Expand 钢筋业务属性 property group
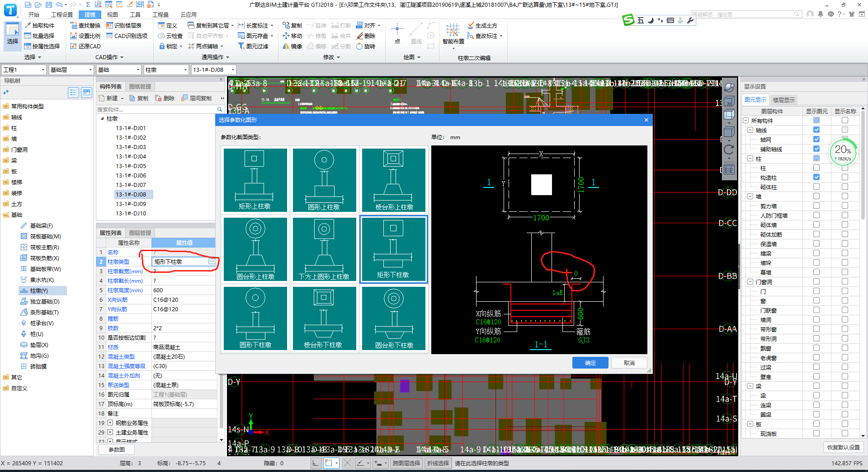 click(110, 423)
